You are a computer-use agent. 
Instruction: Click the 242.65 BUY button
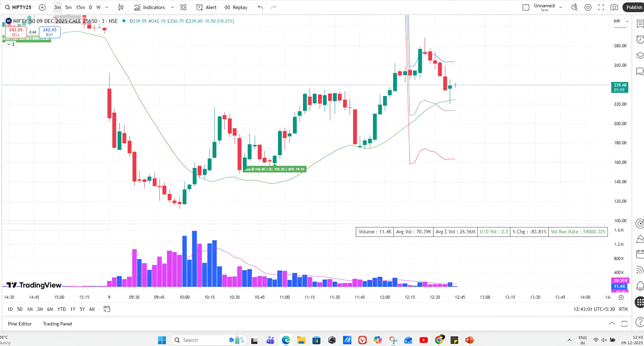tap(50, 32)
